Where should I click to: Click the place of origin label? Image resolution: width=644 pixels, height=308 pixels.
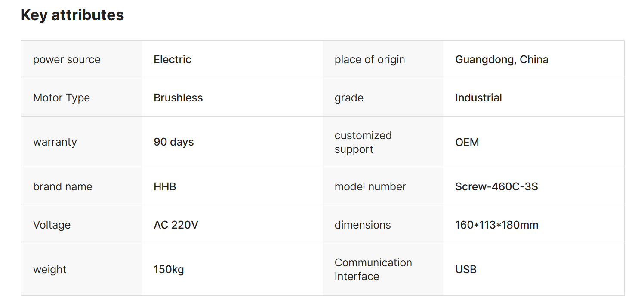370,60
